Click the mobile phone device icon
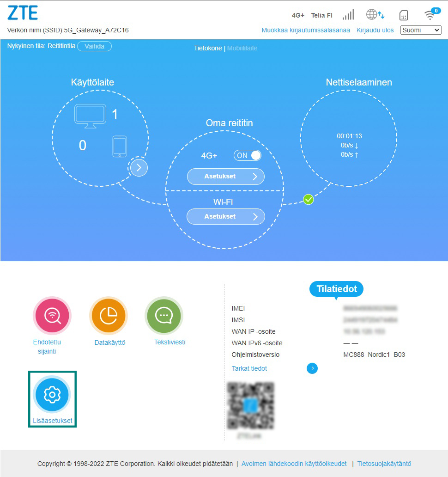The width and height of the screenshot is (448, 477). [120, 147]
